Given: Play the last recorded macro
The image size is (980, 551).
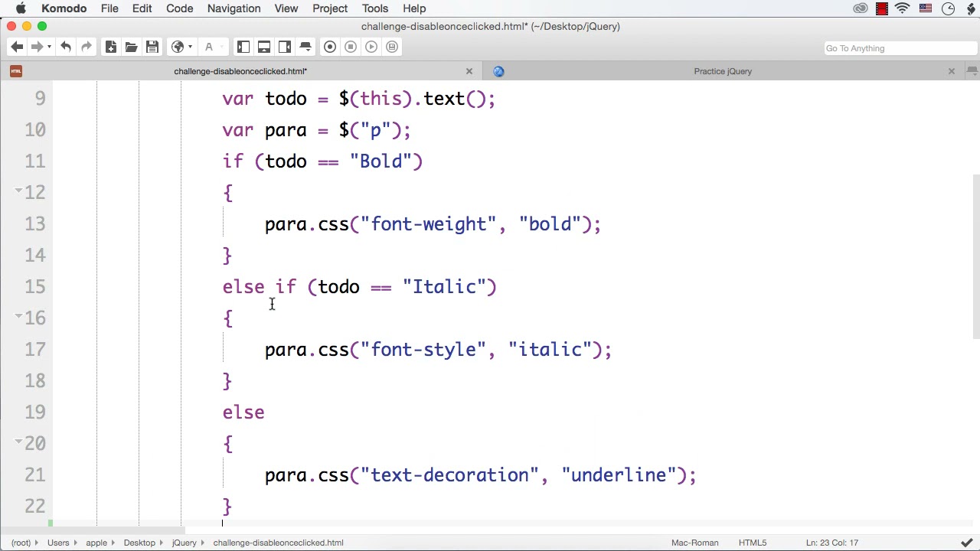Looking at the screenshot, I should 371,47.
